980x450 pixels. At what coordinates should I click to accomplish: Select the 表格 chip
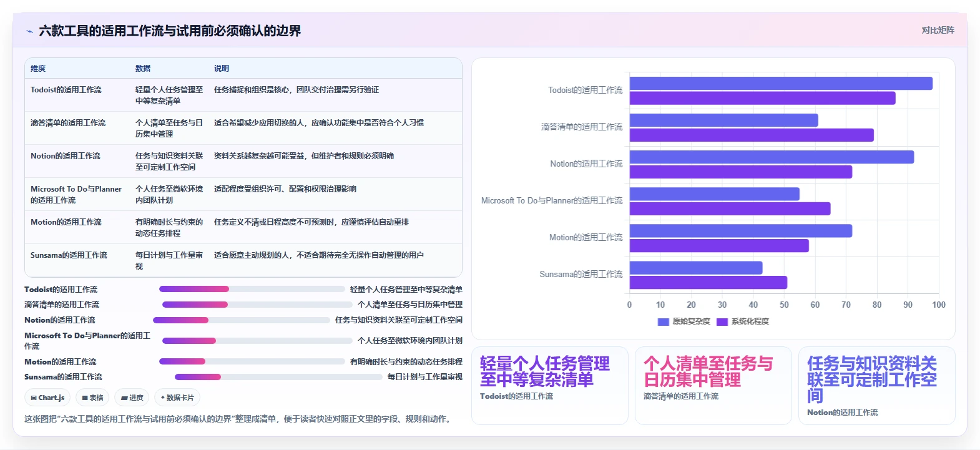[x=92, y=398]
